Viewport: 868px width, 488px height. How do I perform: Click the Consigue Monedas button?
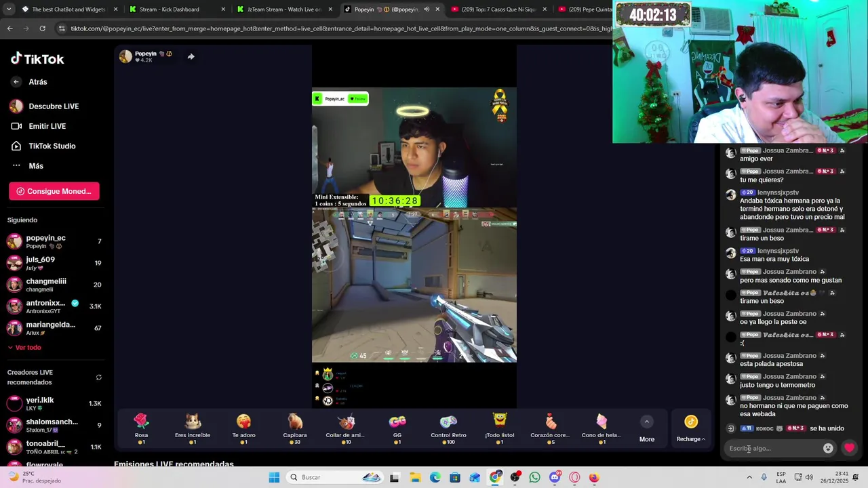[54, 191]
